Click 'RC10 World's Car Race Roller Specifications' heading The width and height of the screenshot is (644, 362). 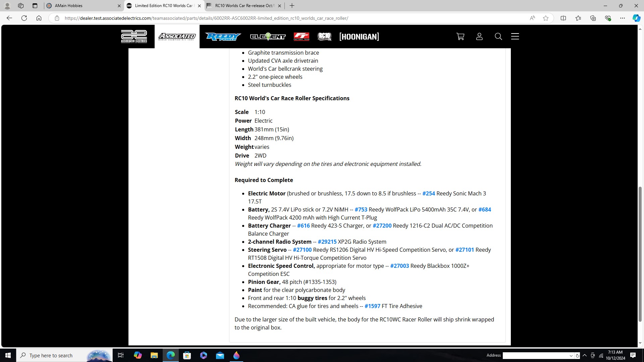[x=292, y=98]
